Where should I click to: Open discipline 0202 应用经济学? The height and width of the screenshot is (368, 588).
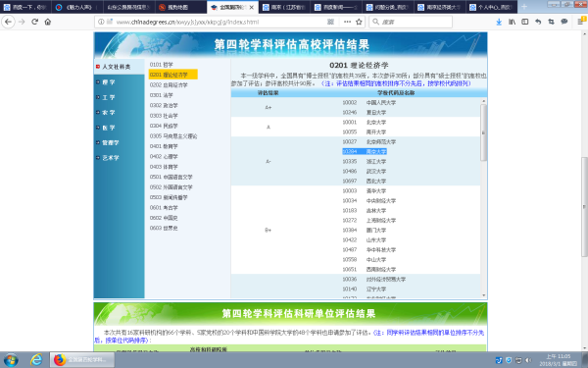(x=169, y=84)
